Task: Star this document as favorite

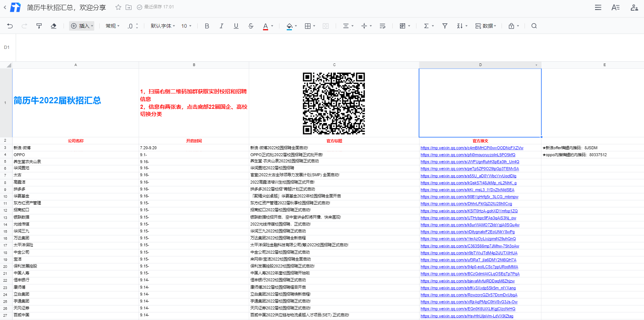Action: pyautogui.click(x=118, y=7)
